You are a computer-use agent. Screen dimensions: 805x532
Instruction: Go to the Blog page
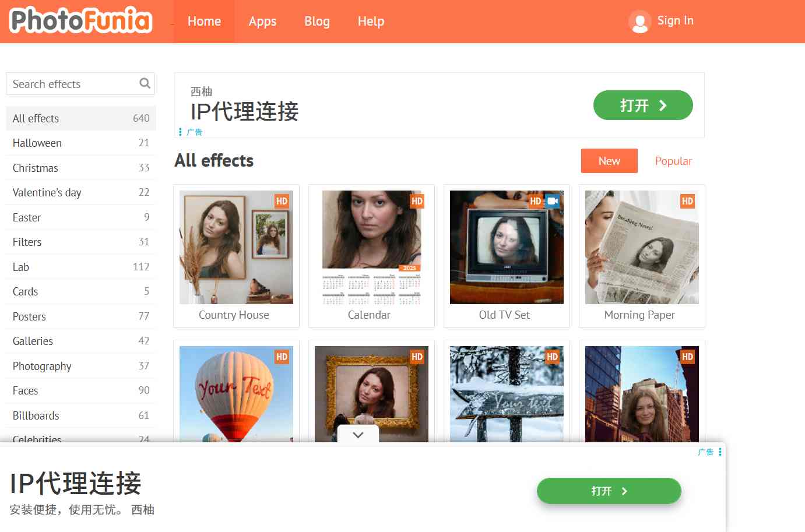[317, 22]
